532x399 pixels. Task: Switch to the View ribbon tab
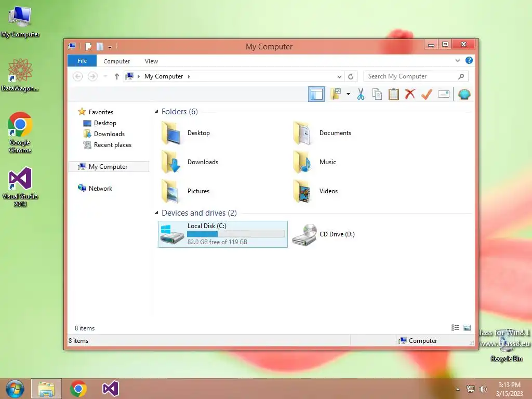[x=151, y=61]
